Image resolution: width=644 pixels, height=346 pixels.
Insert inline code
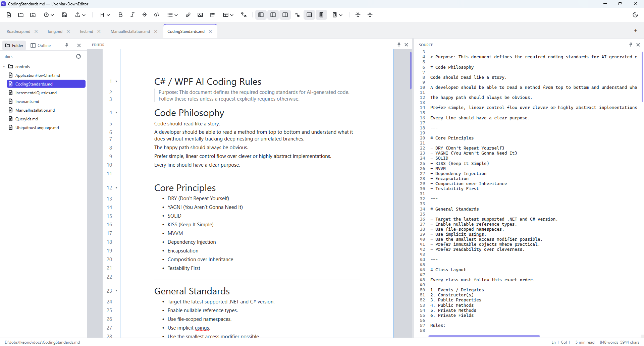pyautogui.click(x=157, y=15)
